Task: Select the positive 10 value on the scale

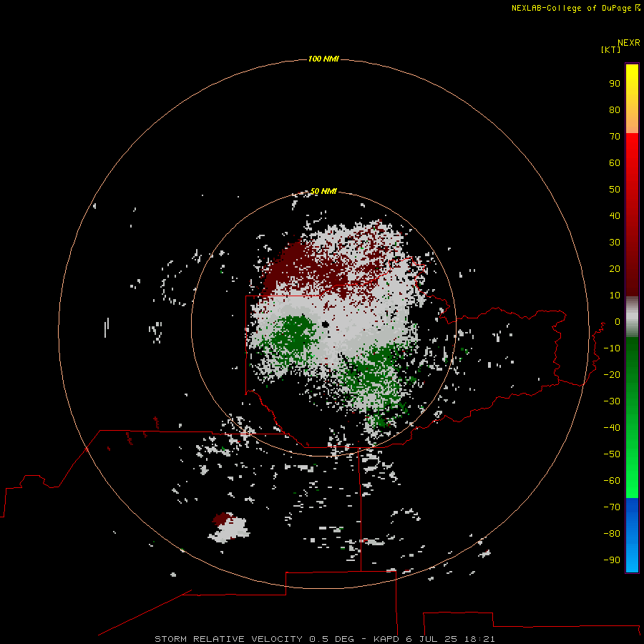Action: (615, 296)
